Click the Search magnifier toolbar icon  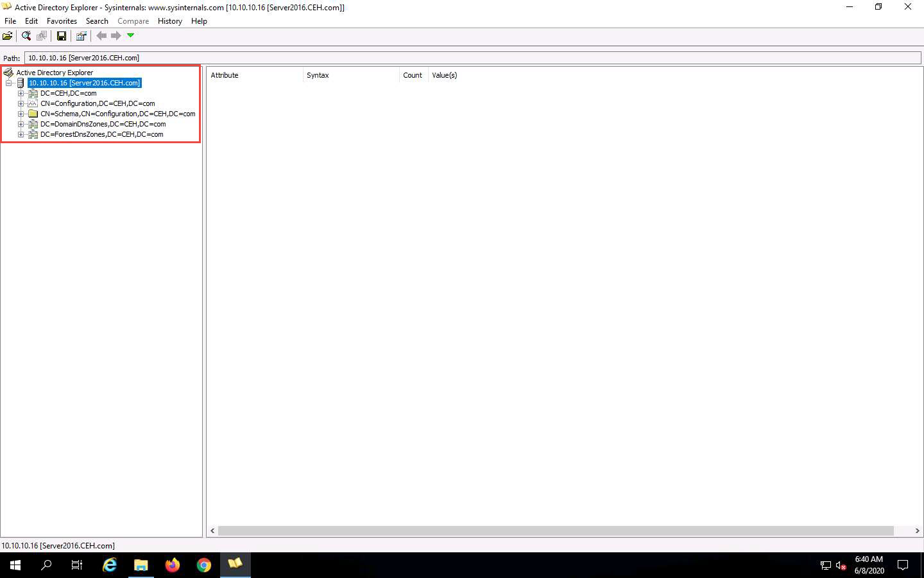pos(26,36)
